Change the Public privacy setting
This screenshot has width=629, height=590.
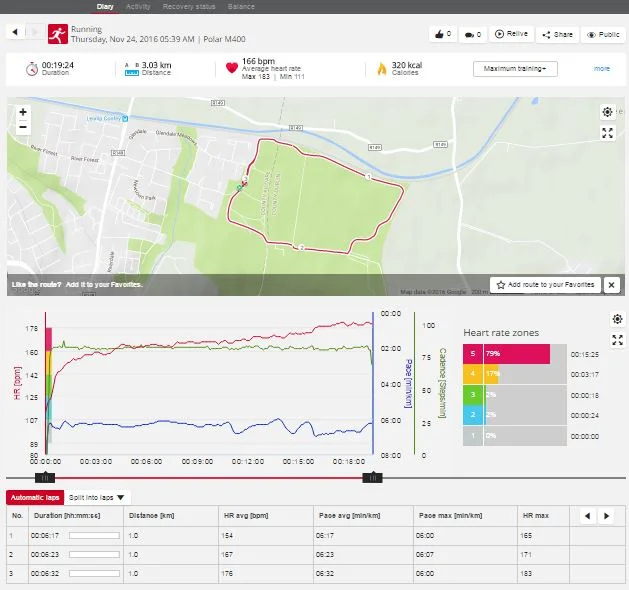(x=603, y=34)
